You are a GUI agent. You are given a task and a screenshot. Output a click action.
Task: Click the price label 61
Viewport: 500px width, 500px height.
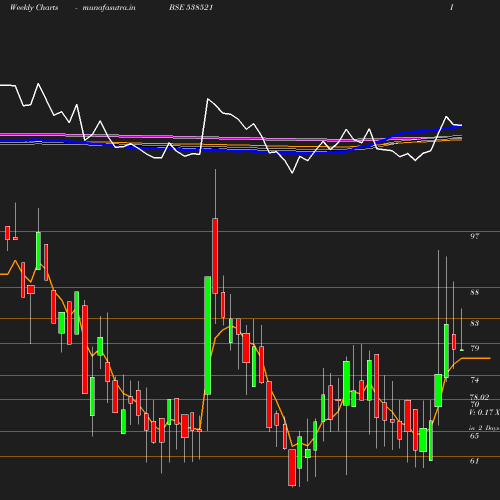475,461
